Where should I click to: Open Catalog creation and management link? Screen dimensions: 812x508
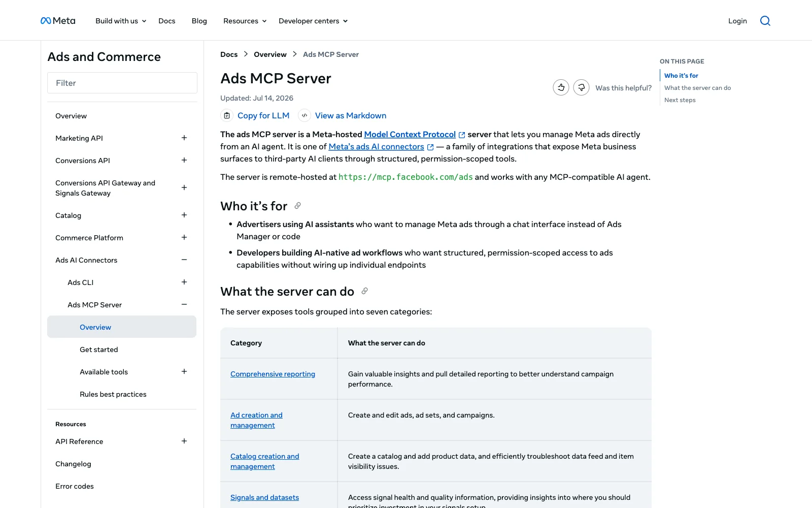coord(264,461)
